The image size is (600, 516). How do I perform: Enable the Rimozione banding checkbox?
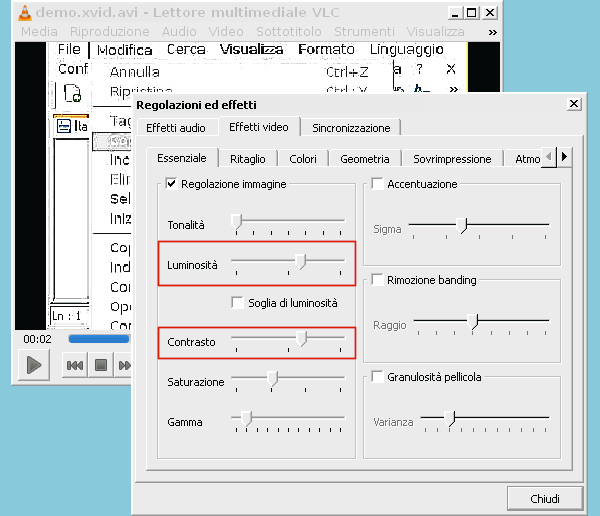(377, 280)
